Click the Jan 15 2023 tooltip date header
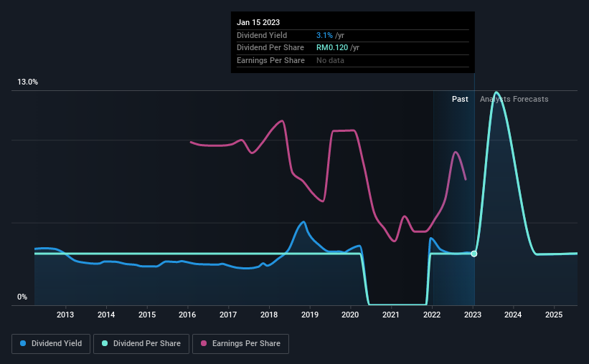Screen dimensions: 589x364 (x=258, y=22)
